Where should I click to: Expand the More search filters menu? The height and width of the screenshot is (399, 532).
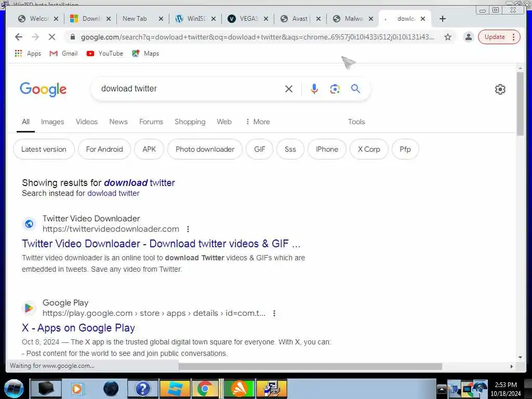click(x=258, y=122)
